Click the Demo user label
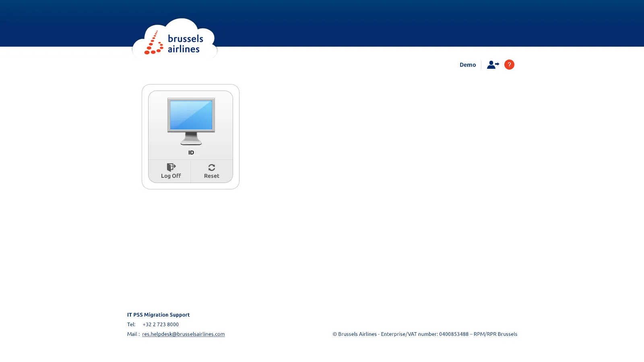The width and height of the screenshot is (644, 362). click(x=468, y=65)
